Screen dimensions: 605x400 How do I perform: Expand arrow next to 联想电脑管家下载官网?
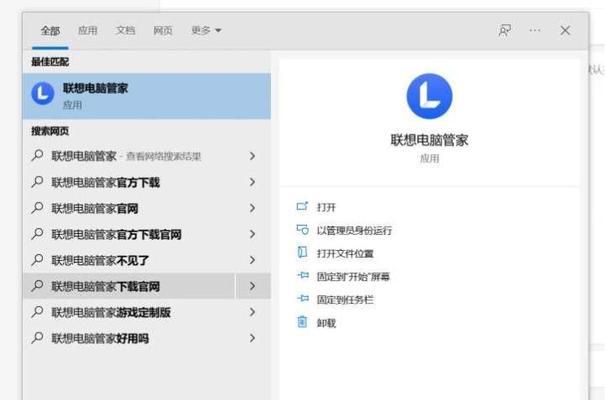pyautogui.click(x=253, y=286)
